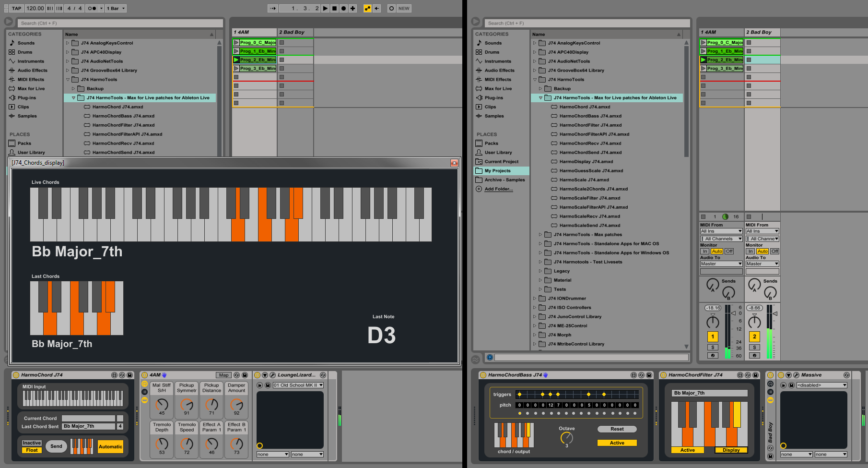The image size is (868, 468).
Task: Select Sounds category in left browser
Action: [x=26, y=43]
